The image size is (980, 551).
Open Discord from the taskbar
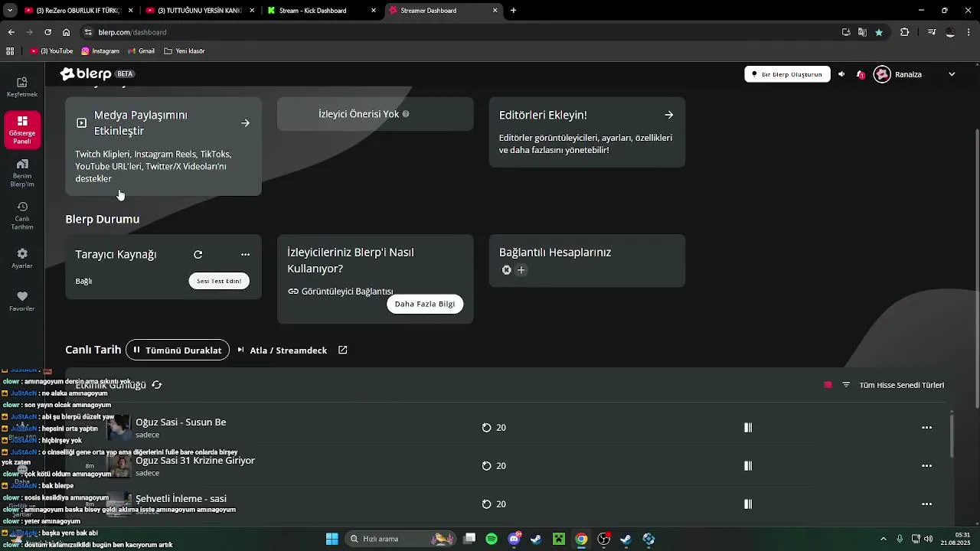coord(514,539)
